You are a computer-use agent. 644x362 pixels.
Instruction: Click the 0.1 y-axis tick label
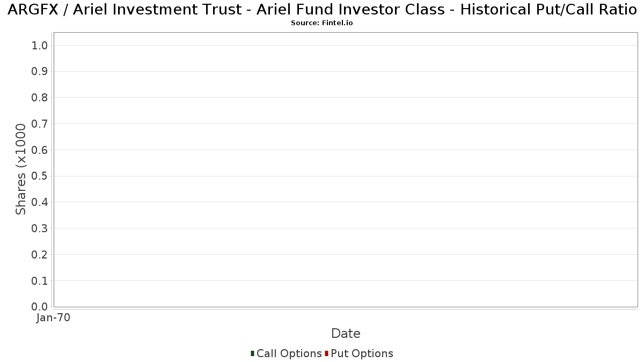pos(40,281)
